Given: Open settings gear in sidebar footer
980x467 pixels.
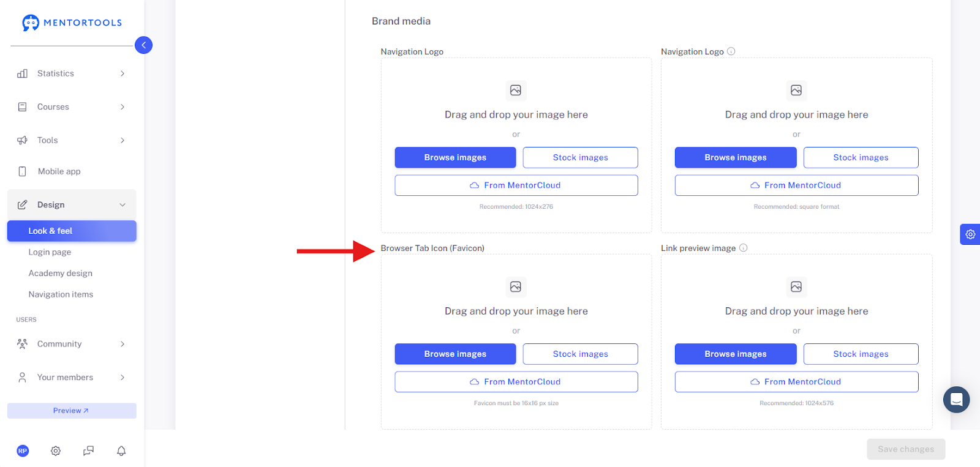Looking at the screenshot, I should click(x=56, y=451).
